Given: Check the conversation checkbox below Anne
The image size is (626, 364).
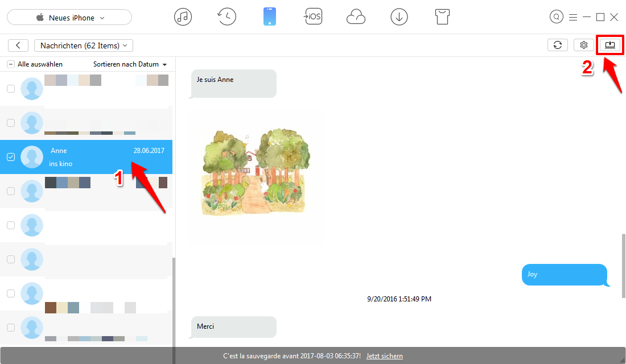Looking at the screenshot, I should click(x=11, y=191).
